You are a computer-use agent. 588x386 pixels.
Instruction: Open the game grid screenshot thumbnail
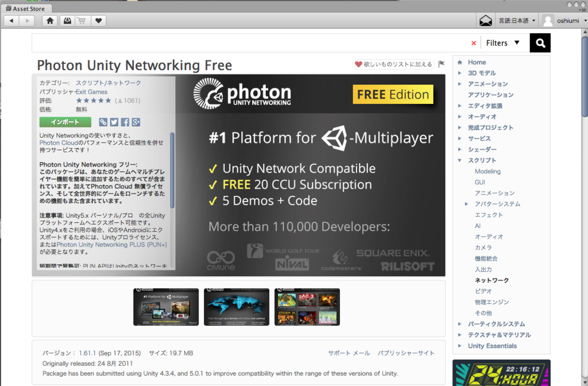[x=307, y=307]
